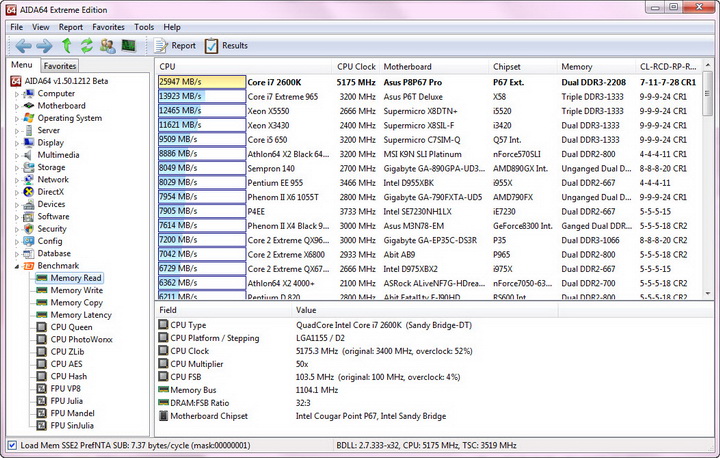Select the Devices icon in tree
The image size is (720, 458).
[x=28, y=204]
